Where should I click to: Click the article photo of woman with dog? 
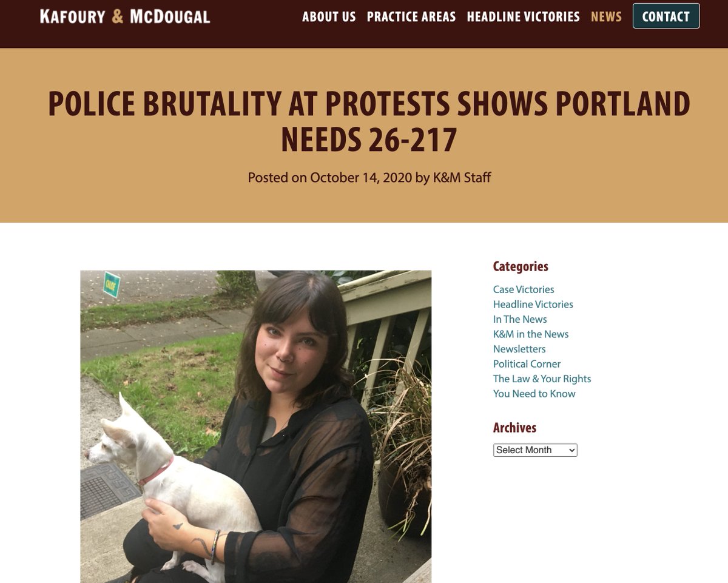(256, 426)
